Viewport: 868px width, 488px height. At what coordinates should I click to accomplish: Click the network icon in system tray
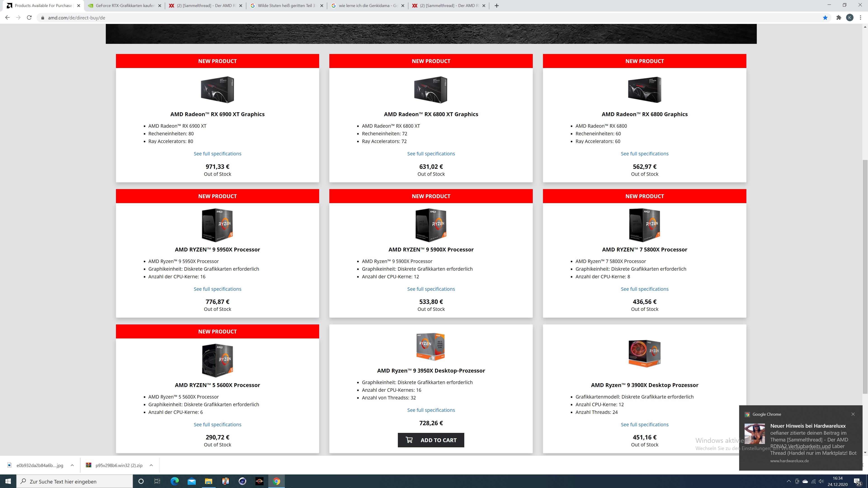814,481
